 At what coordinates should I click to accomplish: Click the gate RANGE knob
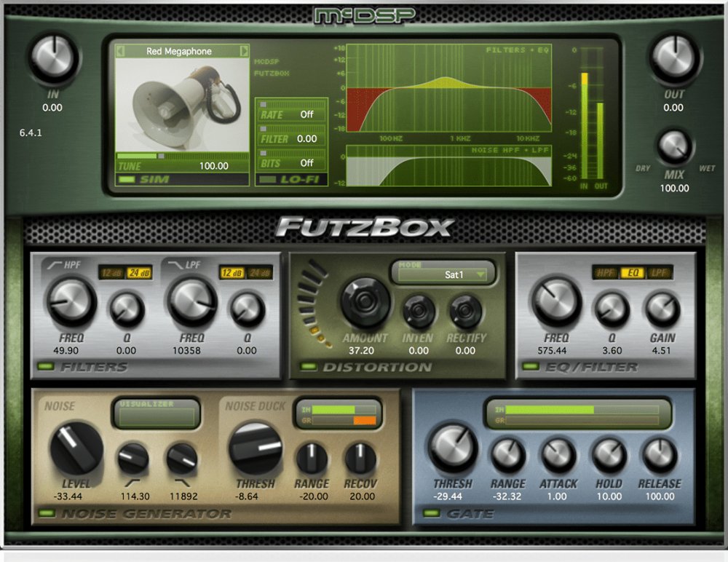pos(508,455)
